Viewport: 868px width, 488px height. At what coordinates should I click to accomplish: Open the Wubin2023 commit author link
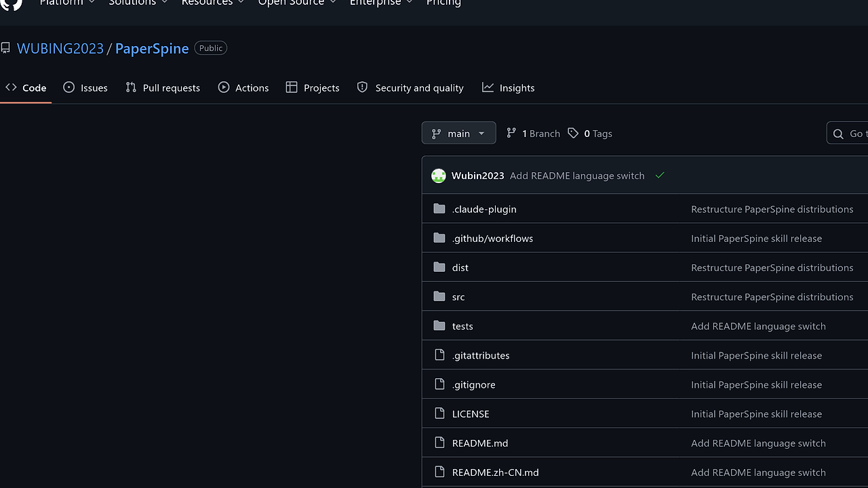tap(478, 176)
